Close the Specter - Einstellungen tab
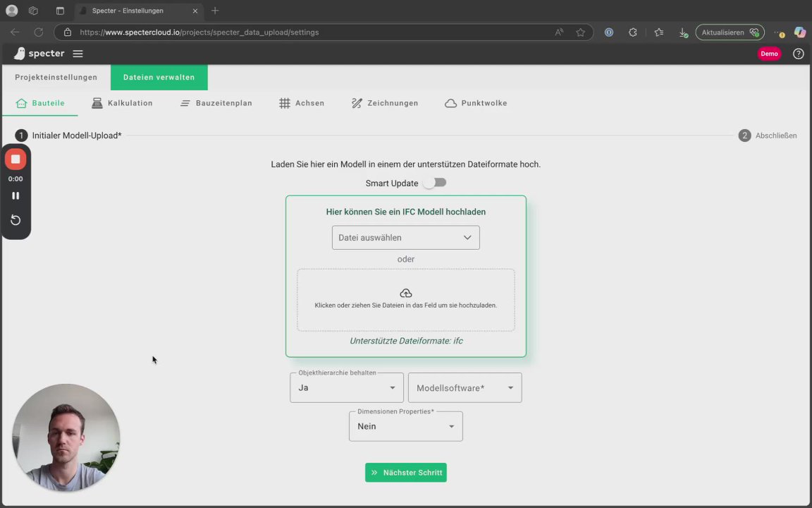Image resolution: width=812 pixels, height=508 pixels. (x=195, y=11)
